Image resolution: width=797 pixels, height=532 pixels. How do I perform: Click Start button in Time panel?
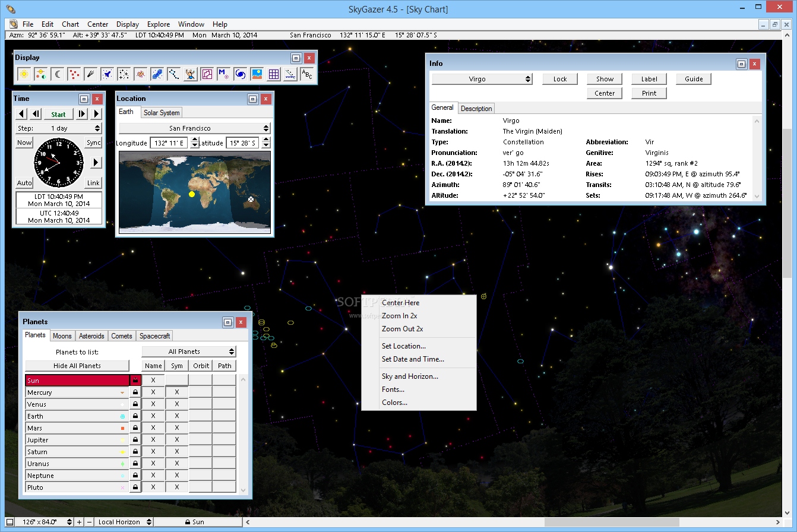pos(59,114)
